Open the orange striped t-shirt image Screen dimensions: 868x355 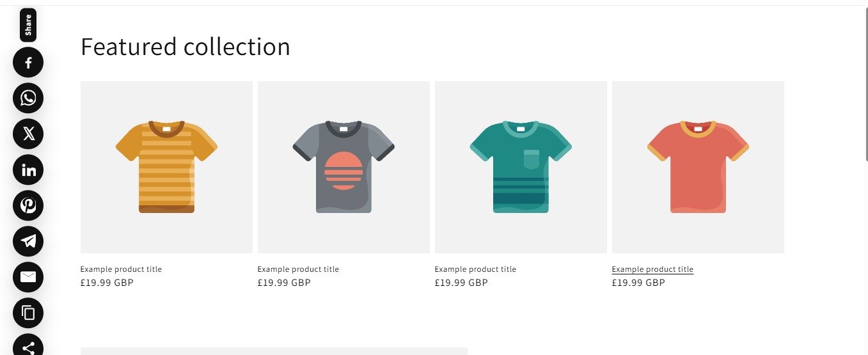[166, 167]
